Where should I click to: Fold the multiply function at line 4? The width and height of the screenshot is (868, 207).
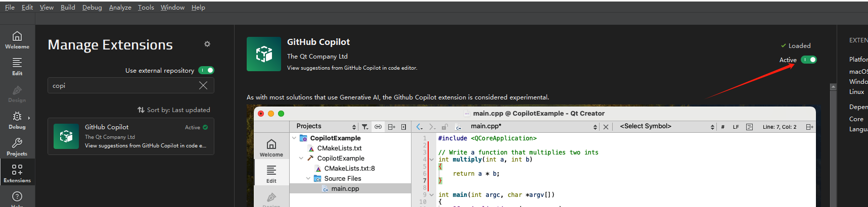coord(431,160)
